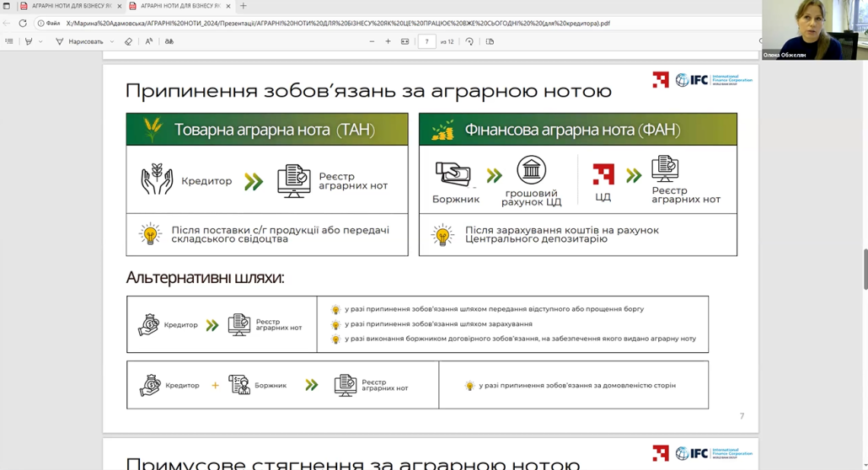Switch to the first АГРАРНІ НОТИ tab
868x470 pixels.
tap(66, 6)
